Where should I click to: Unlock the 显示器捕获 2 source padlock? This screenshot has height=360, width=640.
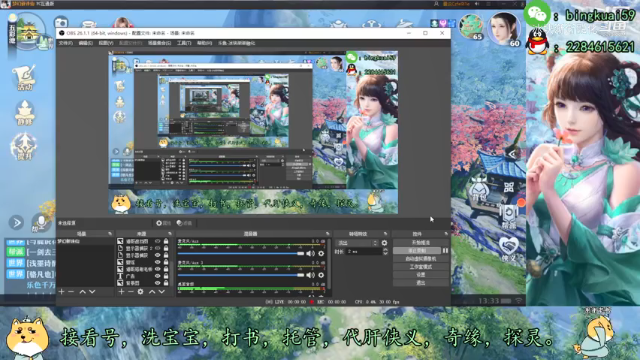166,249
